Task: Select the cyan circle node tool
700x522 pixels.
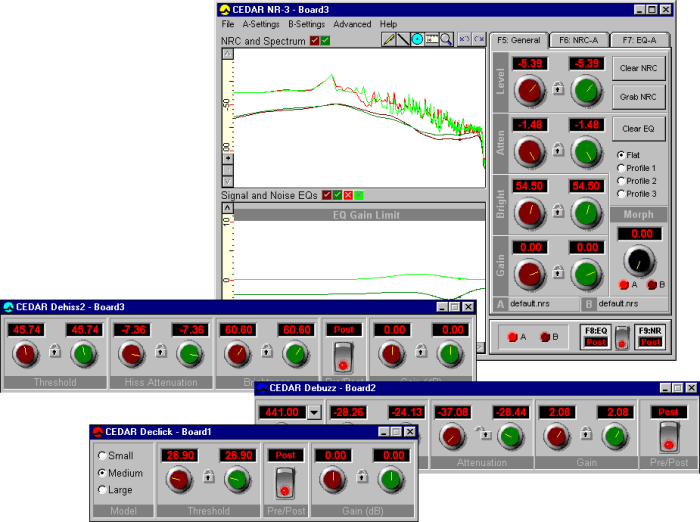Action: 417,40
